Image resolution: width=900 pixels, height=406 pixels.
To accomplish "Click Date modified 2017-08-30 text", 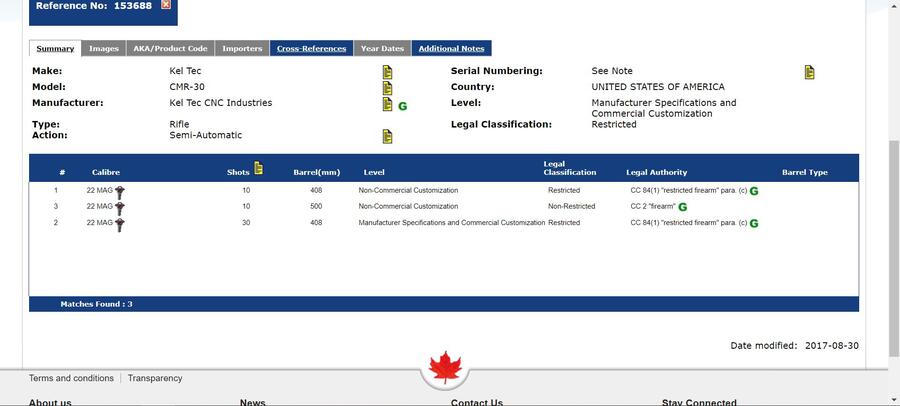I will (x=794, y=346).
